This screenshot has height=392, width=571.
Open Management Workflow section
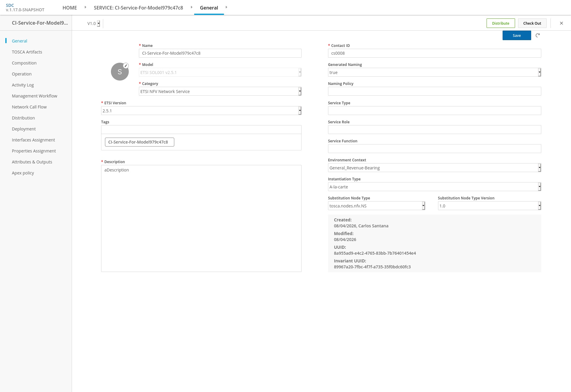point(34,96)
